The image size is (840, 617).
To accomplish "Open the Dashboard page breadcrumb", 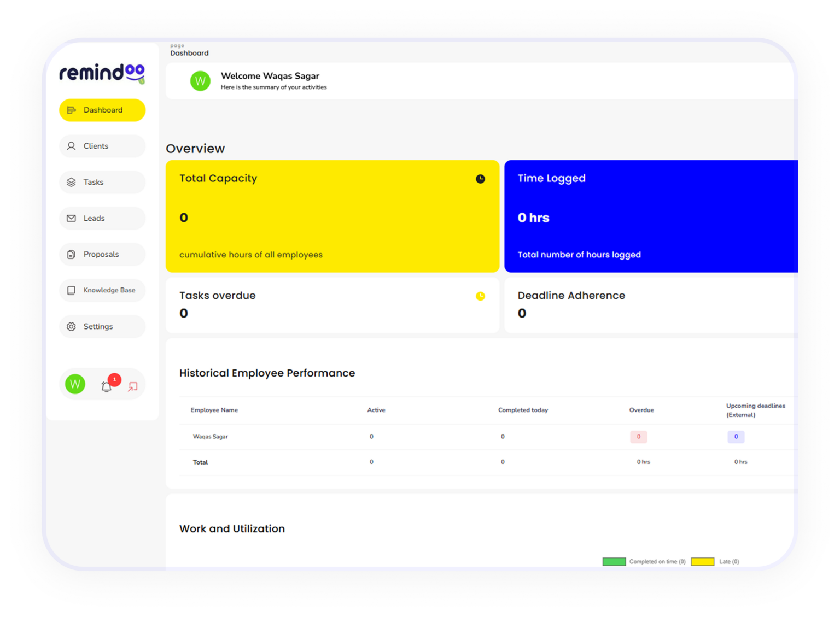I will tap(189, 53).
